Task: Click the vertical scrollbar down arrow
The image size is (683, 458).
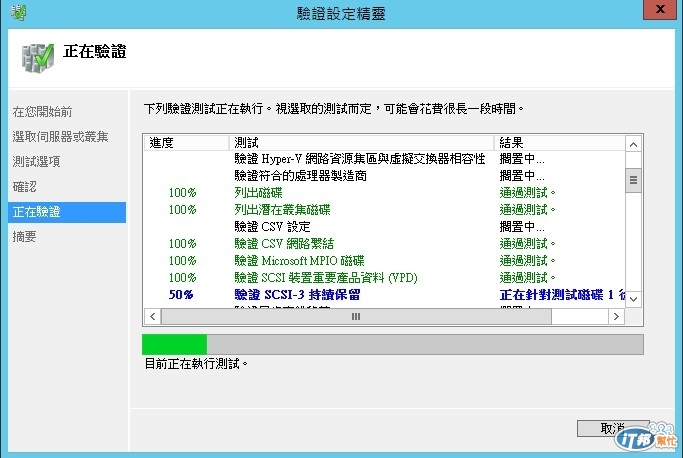Action: (633, 299)
